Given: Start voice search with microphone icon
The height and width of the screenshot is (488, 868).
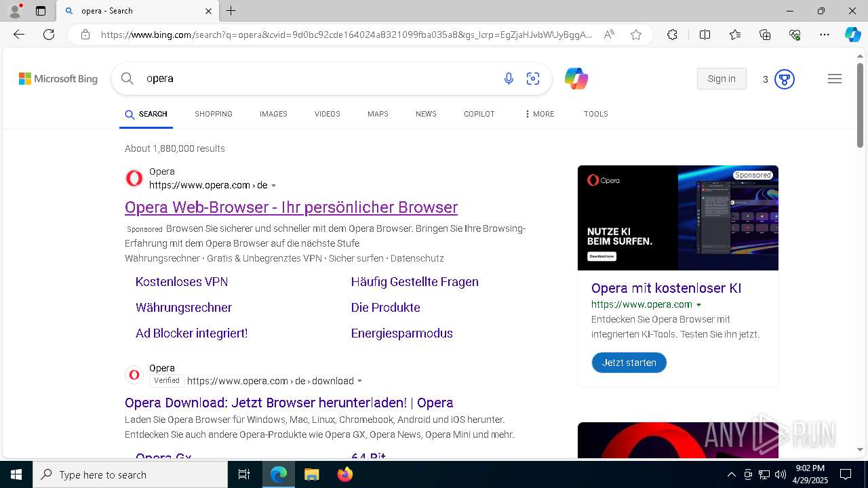Looking at the screenshot, I should coord(509,79).
